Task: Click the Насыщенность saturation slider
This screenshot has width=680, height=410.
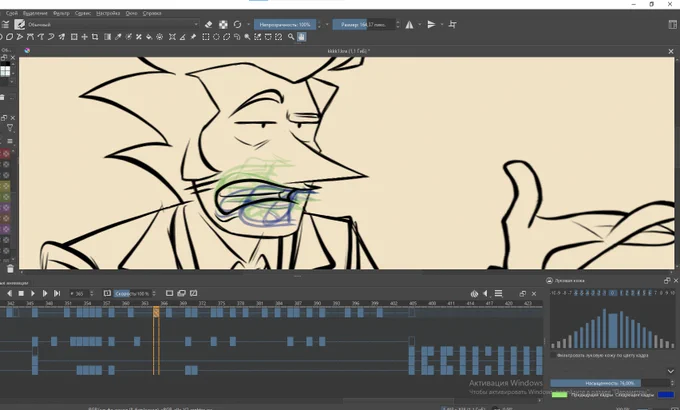Action: coord(610,383)
